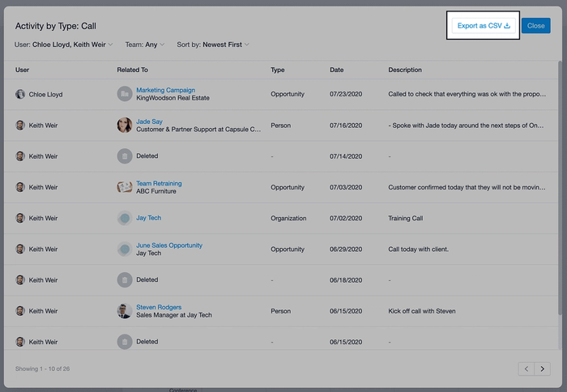Click the June Sales Opportunity icon

pyautogui.click(x=124, y=249)
